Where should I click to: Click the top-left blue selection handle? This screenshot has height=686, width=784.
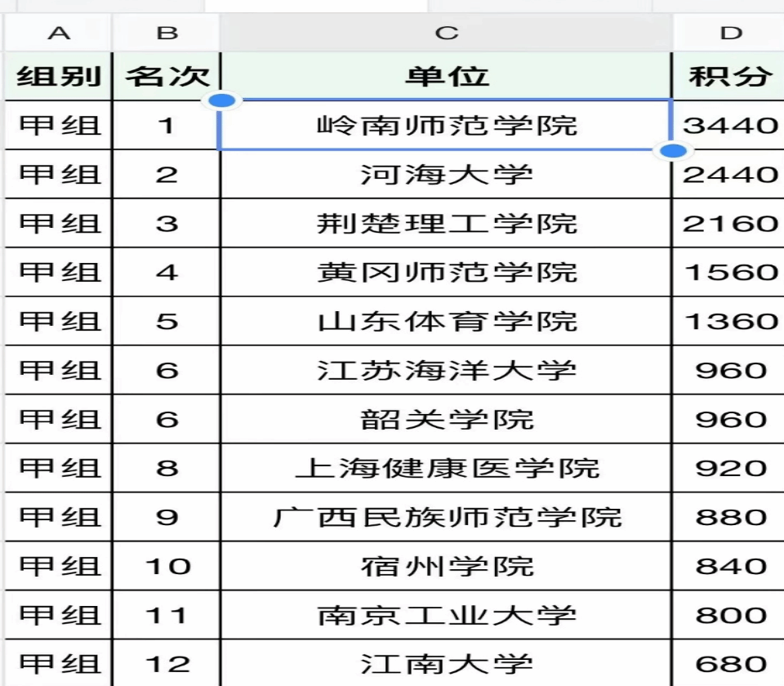[222, 100]
